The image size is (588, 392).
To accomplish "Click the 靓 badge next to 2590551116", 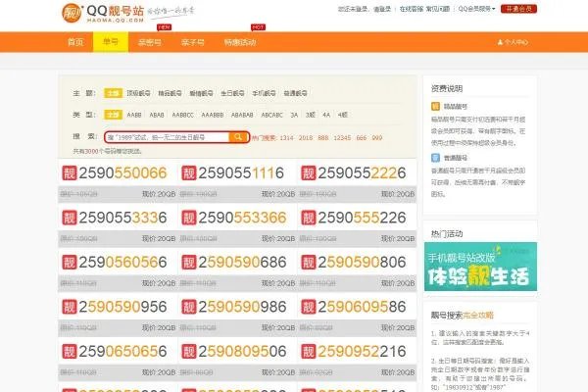I will (189, 172).
